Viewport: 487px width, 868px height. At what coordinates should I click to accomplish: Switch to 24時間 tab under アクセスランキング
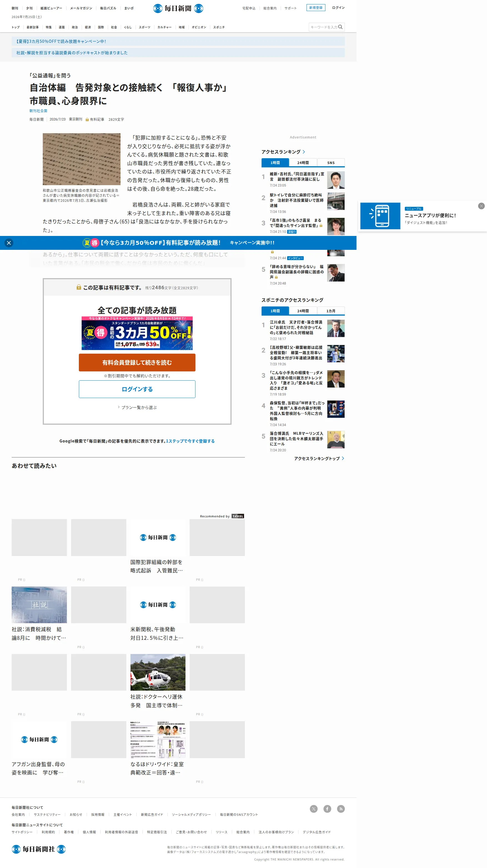click(303, 163)
